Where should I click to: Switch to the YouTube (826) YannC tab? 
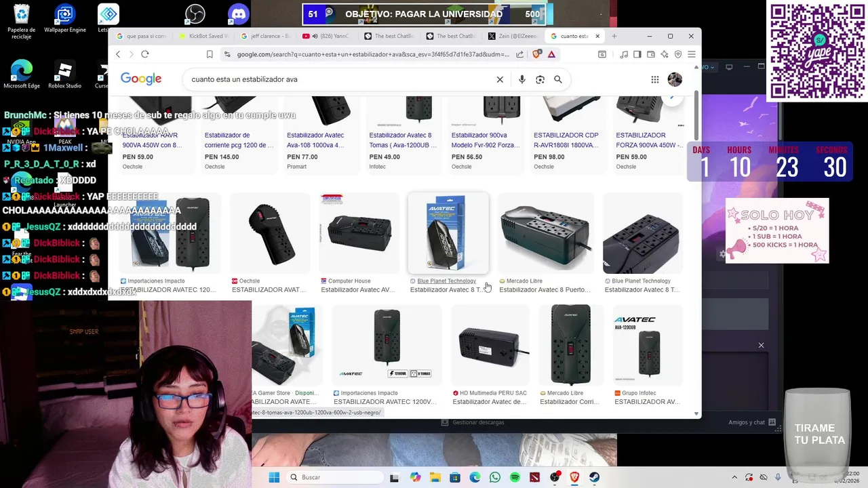[x=328, y=36]
